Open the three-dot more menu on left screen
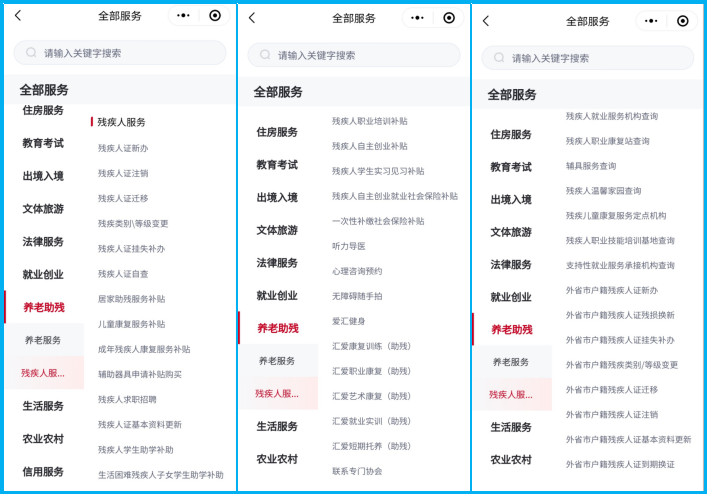707x494 pixels. pos(183,16)
